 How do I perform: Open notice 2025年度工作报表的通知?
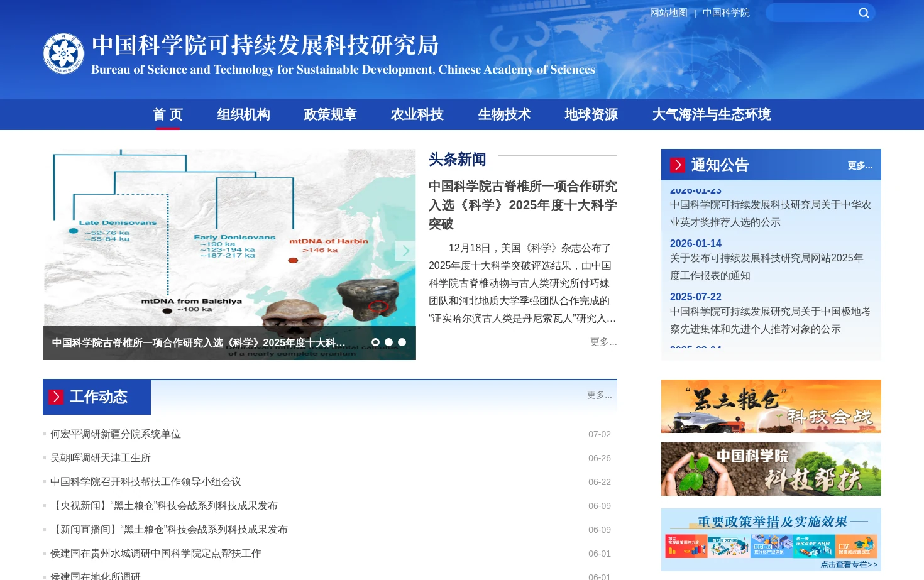click(767, 267)
